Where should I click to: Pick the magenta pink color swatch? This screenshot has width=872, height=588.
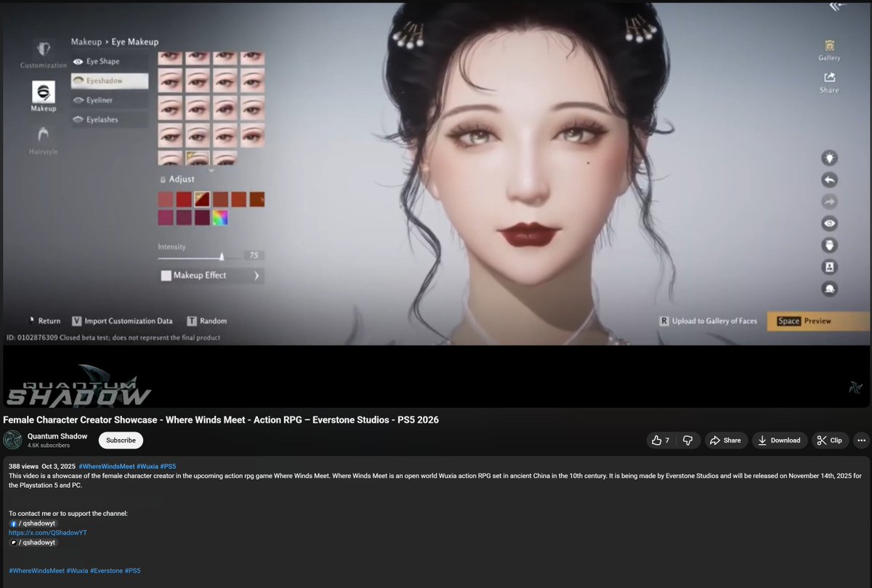click(166, 217)
